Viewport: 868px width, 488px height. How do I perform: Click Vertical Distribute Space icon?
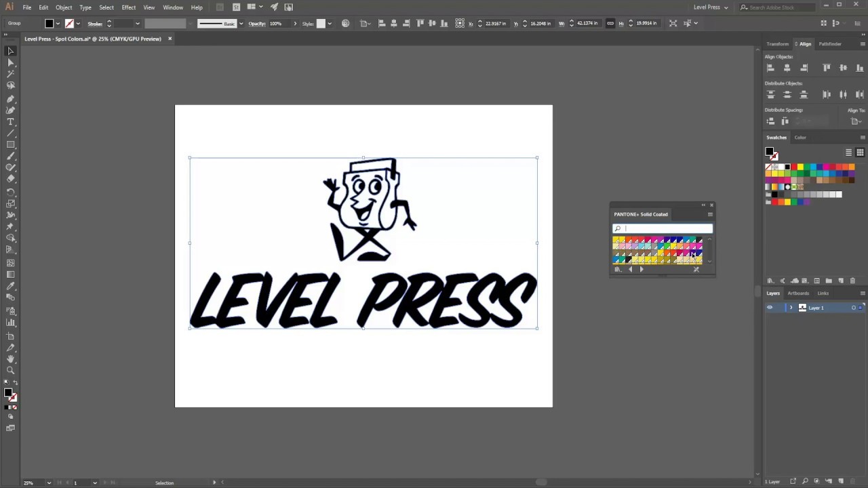tap(770, 121)
